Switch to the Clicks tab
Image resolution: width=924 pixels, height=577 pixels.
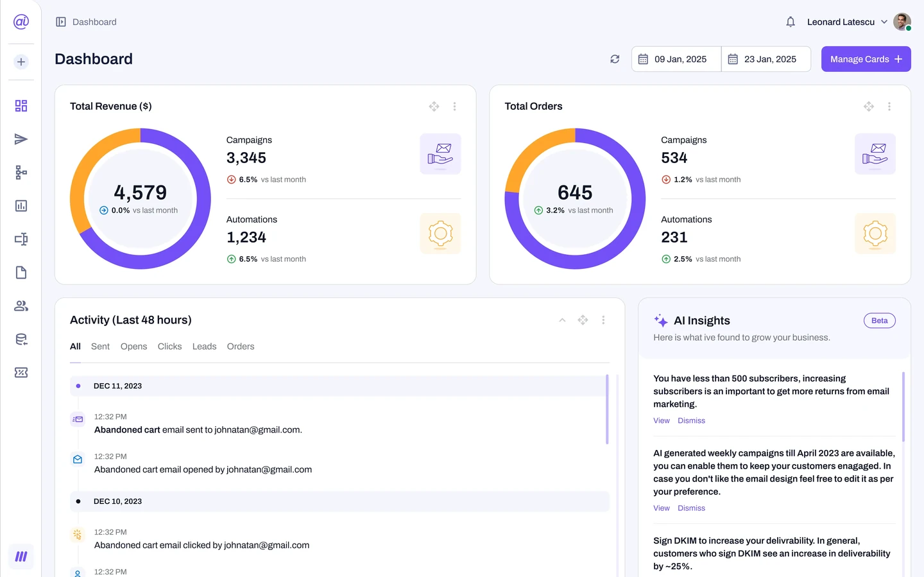pos(169,347)
